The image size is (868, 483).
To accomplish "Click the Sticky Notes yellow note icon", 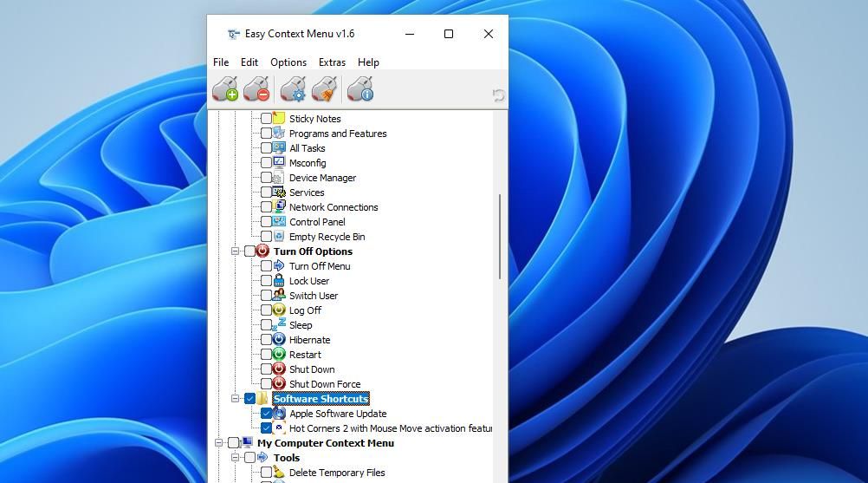I will click(279, 119).
